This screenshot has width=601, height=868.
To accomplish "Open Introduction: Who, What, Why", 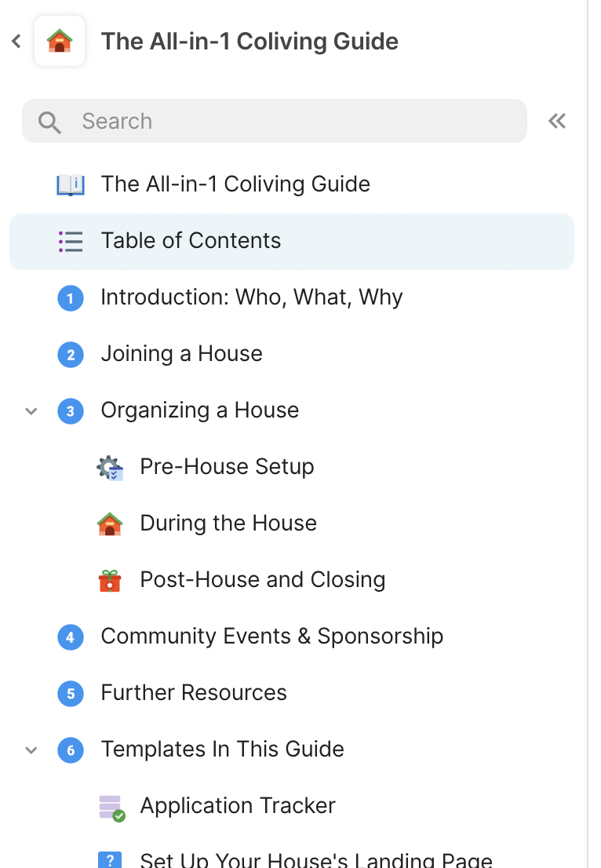I will pos(251,297).
